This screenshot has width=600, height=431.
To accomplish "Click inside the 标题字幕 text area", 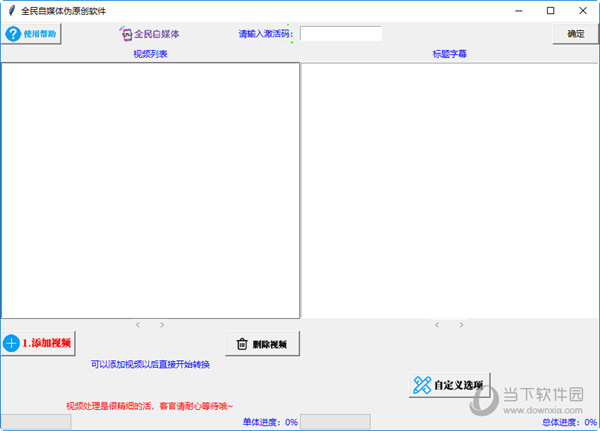I will click(449, 190).
